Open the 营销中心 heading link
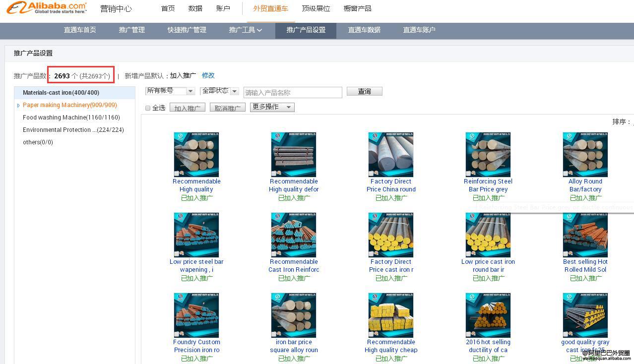 116,8
